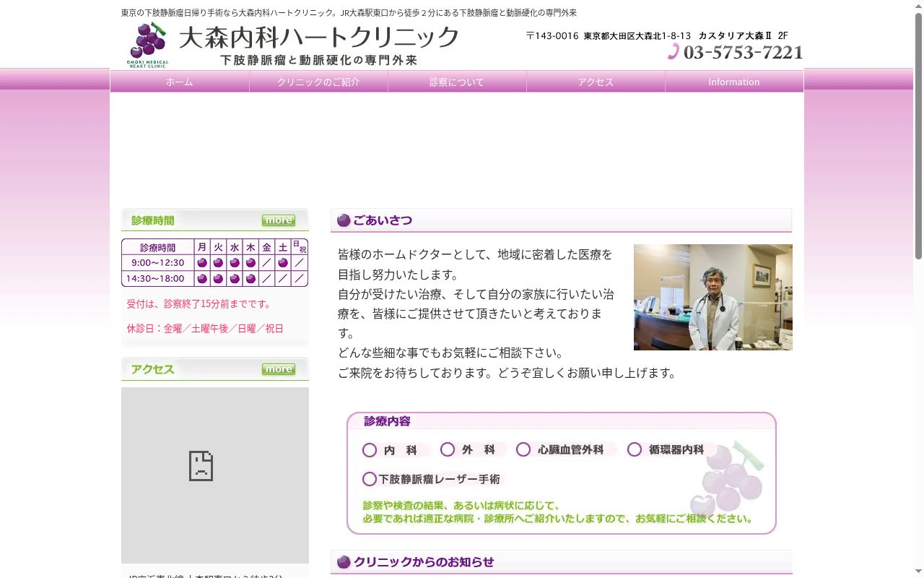Click the 受付は、診察終了15分前までです notice
Screen dimensions: 924x578
coord(200,303)
